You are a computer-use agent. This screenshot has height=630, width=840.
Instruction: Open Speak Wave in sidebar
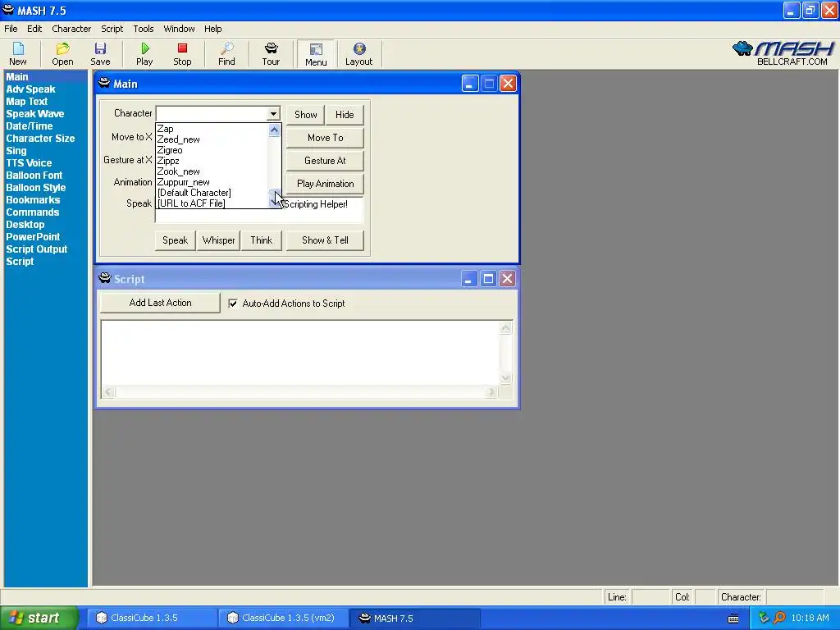point(34,114)
